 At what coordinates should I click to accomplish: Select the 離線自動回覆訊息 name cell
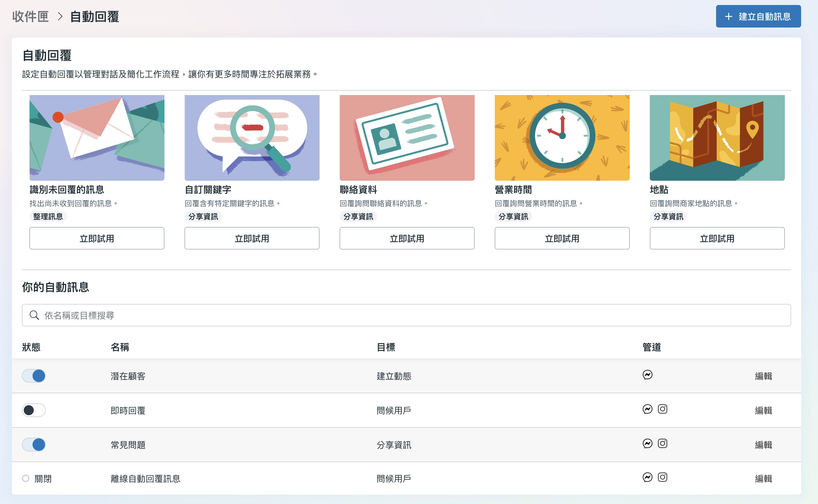coord(145,479)
